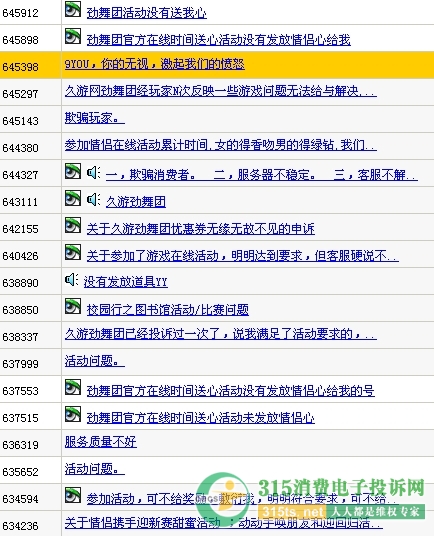Image resolution: width=434 pixels, height=536 pixels.
Task: Open the 久游劲舞团 complaint link
Action: [x=136, y=202]
